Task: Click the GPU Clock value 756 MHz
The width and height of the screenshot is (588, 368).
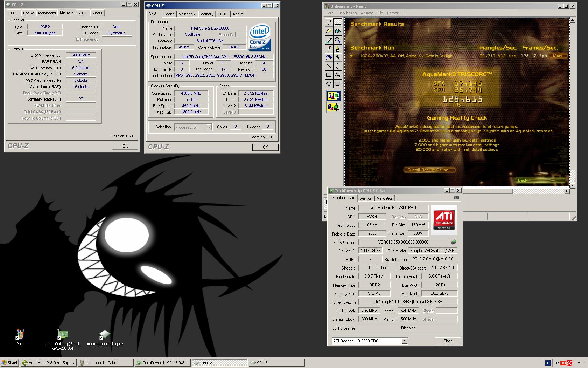Action: pyautogui.click(x=369, y=311)
